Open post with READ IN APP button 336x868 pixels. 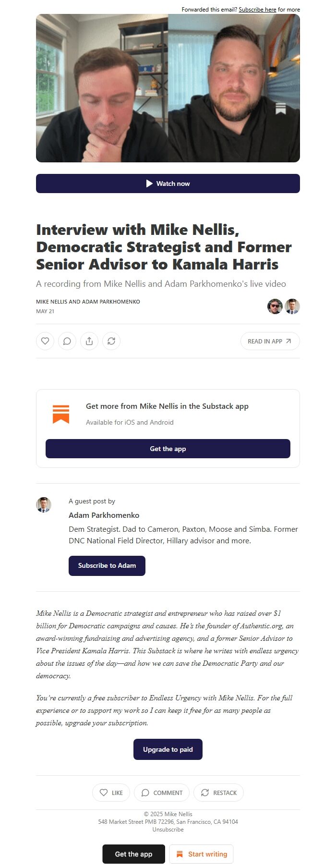270,341
